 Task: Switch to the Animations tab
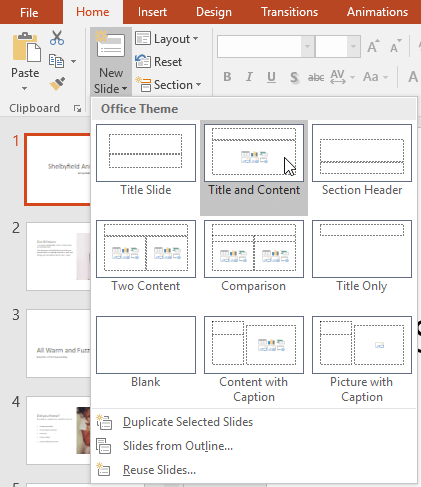pos(377,12)
